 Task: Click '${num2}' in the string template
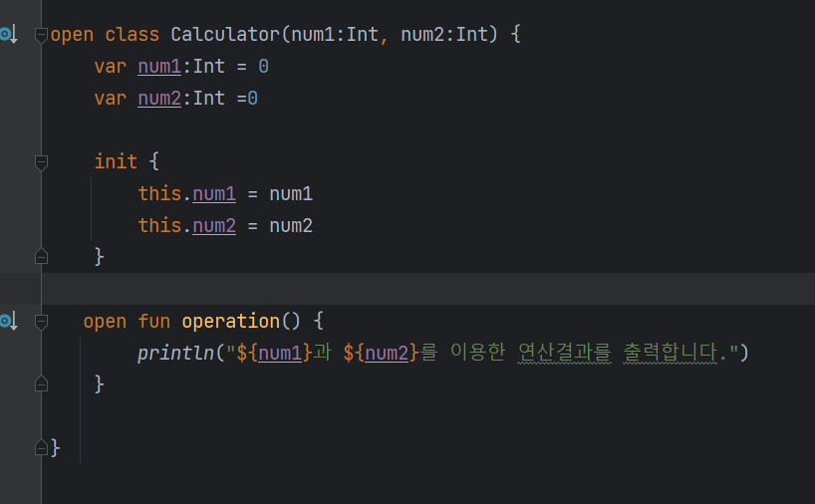381,354
